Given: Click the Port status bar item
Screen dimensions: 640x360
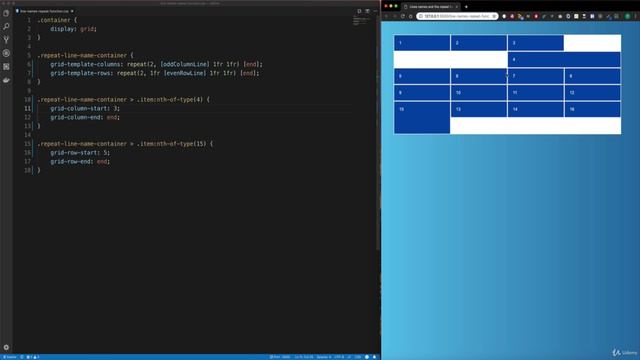Looking at the screenshot, I should click(x=280, y=357).
